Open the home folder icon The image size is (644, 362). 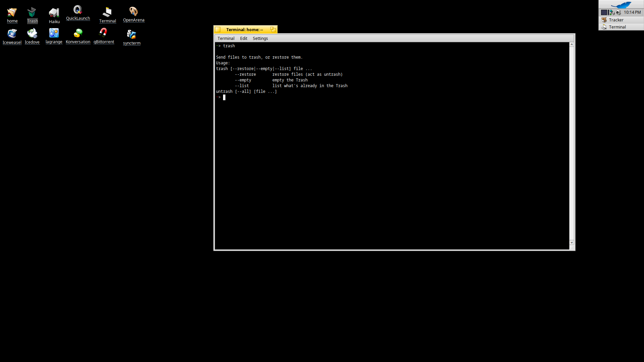[12, 13]
